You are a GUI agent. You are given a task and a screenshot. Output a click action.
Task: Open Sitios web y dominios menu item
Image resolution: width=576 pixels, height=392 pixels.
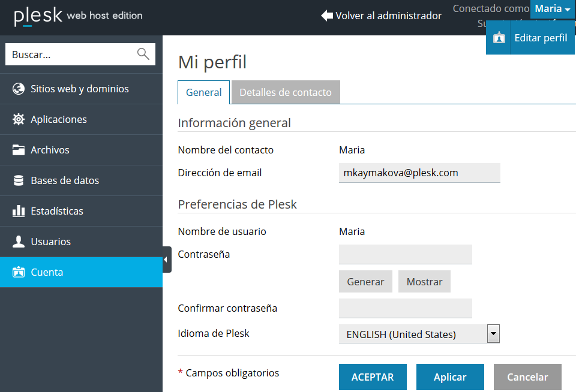click(81, 89)
